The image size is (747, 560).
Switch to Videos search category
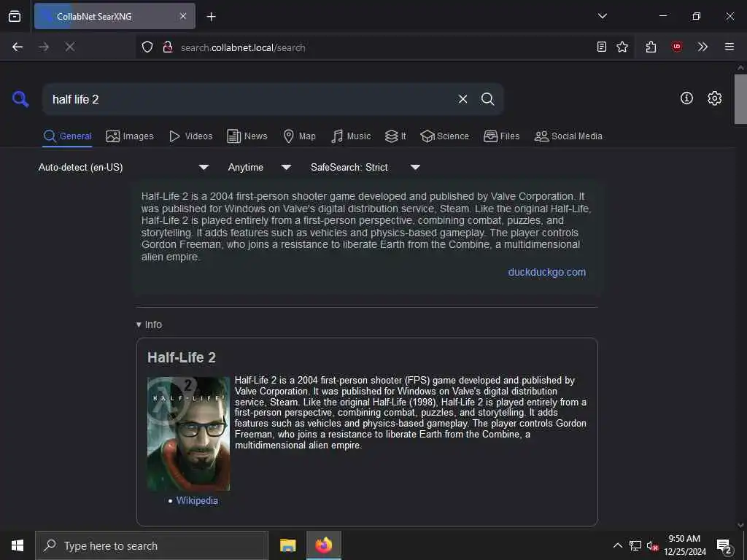pyautogui.click(x=191, y=136)
